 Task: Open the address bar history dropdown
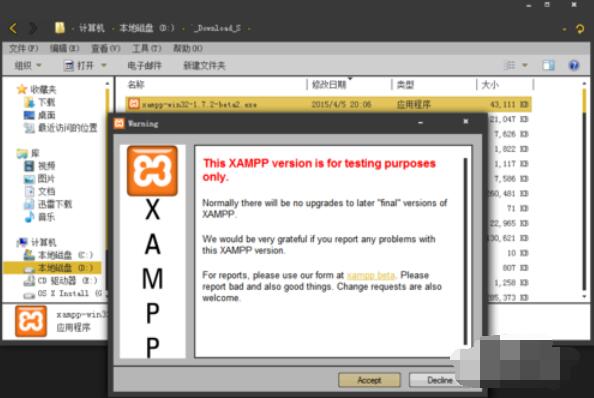click(x=564, y=29)
